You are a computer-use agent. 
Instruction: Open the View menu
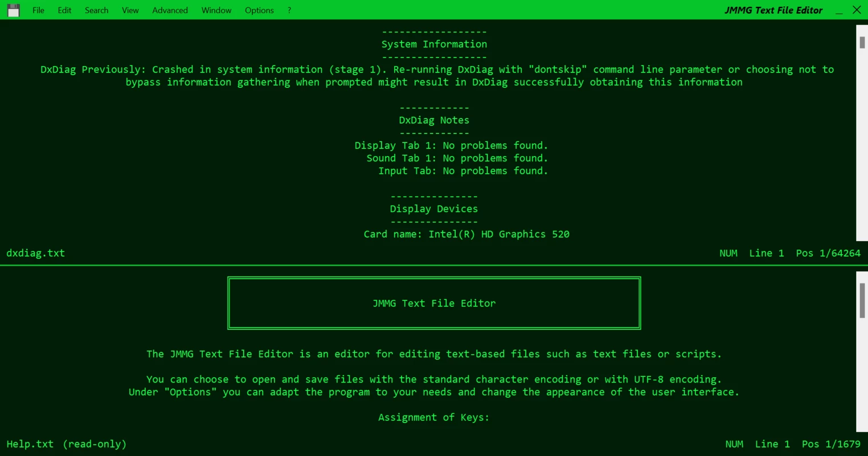[130, 10]
